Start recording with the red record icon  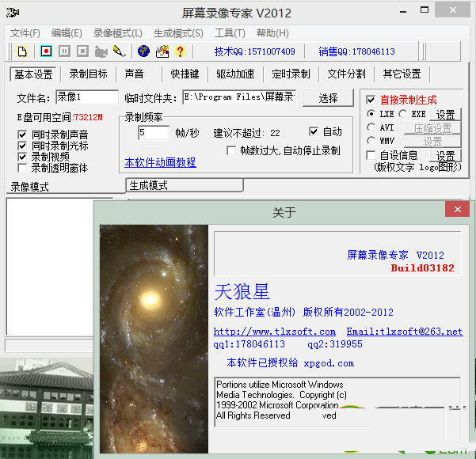(47, 51)
